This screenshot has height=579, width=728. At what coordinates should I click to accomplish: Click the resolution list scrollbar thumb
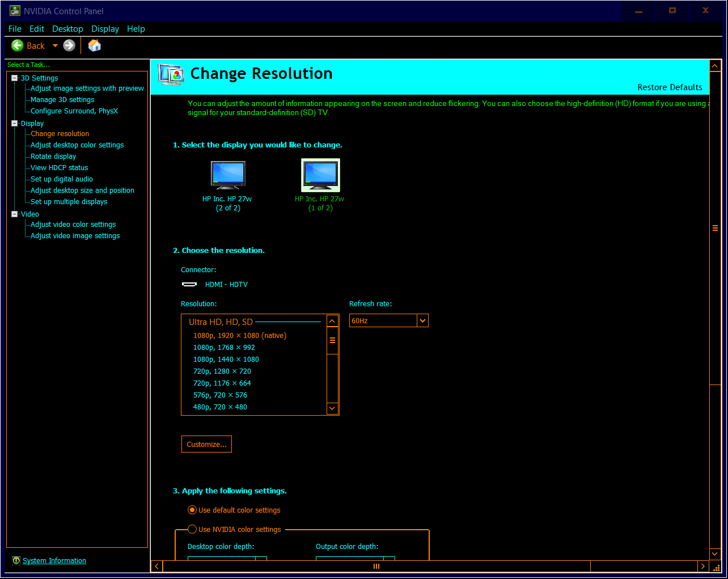[x=332, y=340]
